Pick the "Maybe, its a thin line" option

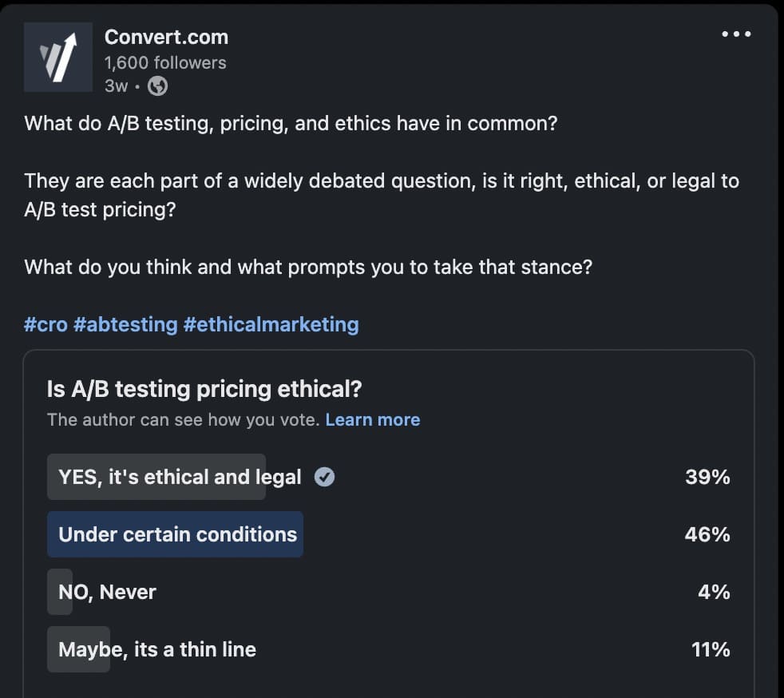tap(157, 649)
